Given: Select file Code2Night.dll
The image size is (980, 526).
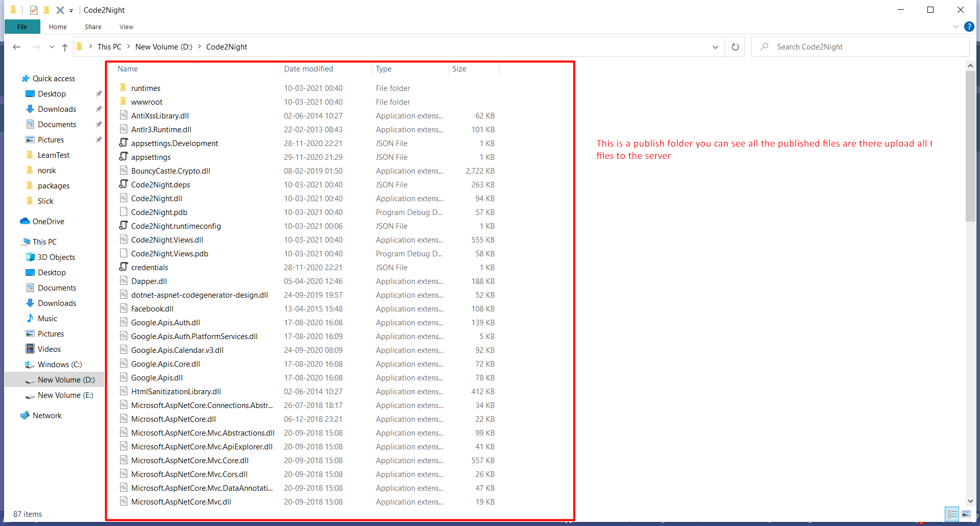Looking at the screenshot, I should 156,199.
